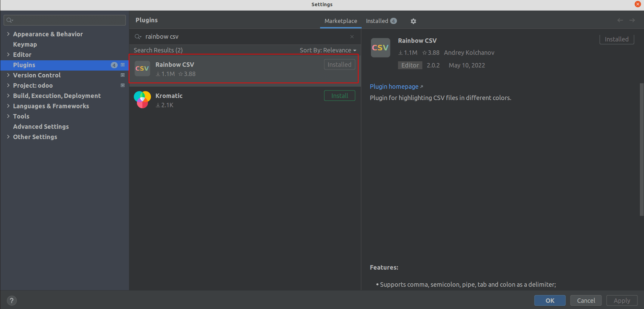The width and height of the screenshot is (644, 309).
Task: Click the Editor category tag
Action: (x=410, y=65)
